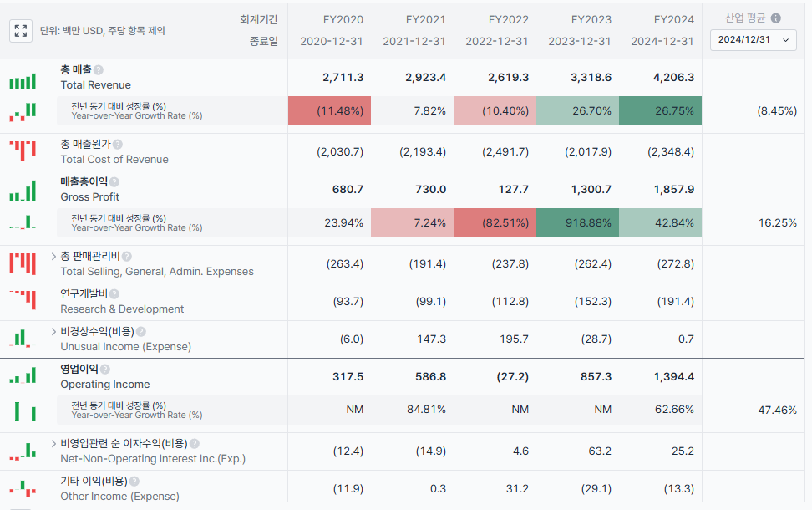Click help icon next to 영업이익

(105, 370)
